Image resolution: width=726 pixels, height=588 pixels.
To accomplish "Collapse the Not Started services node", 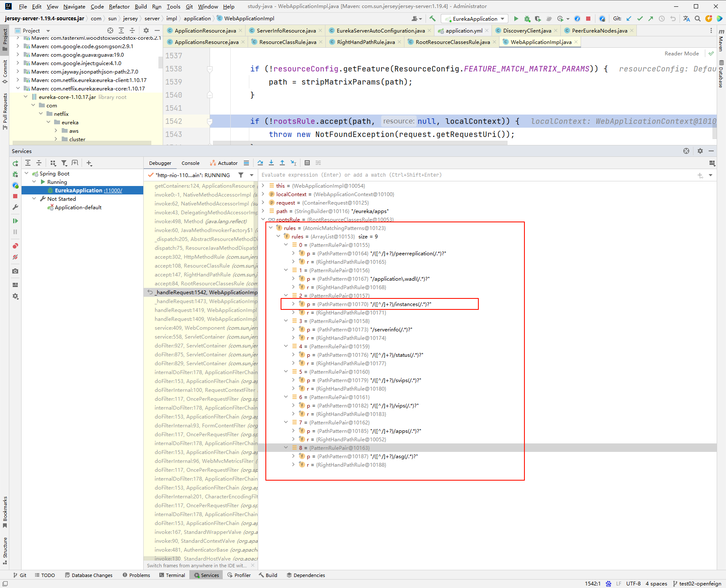I will tap(34, 199).
